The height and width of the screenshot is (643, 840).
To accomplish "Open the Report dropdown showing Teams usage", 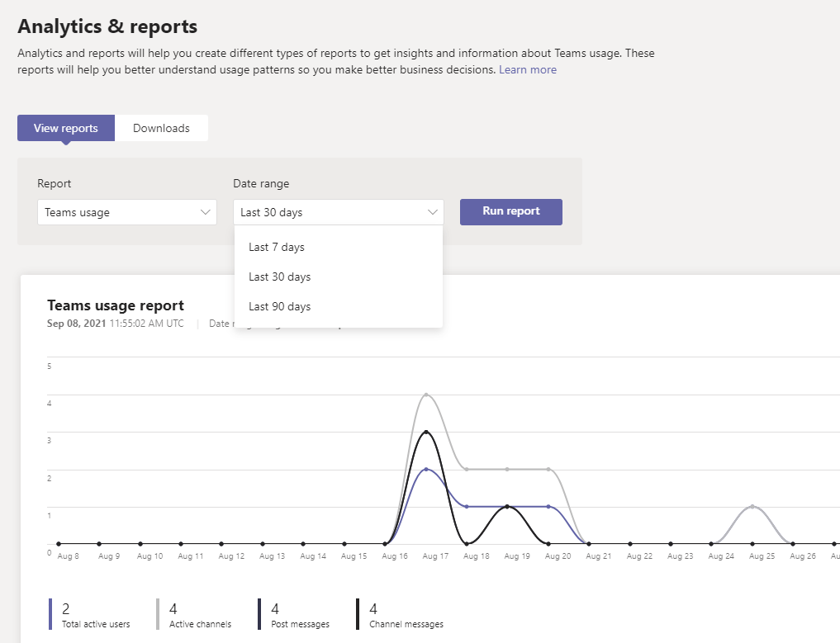I will coord(127,212).
